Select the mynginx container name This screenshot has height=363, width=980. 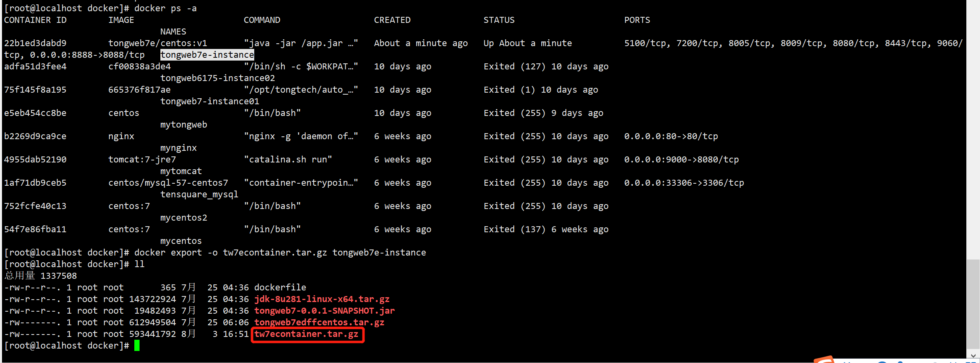pyautogui.click(x=178, y=148)
